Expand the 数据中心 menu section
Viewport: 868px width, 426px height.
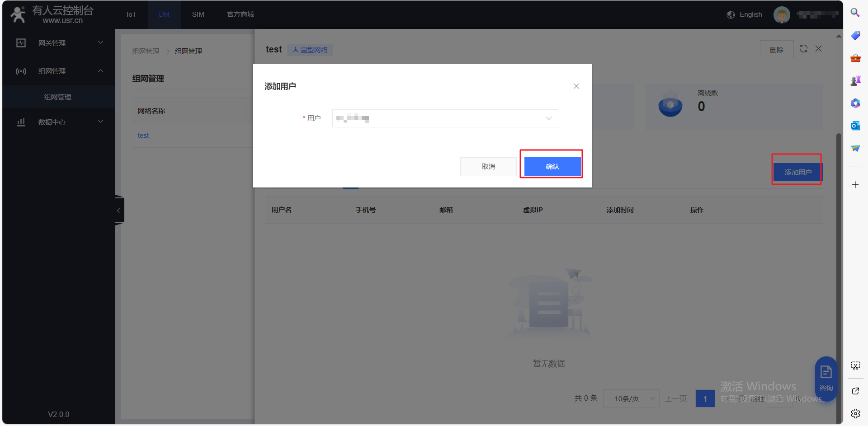tap(59, 122)
